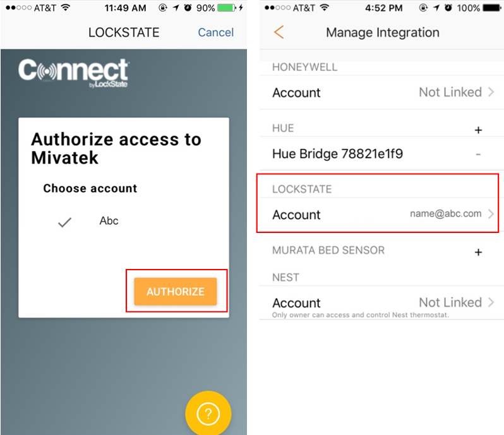Tap the Honeywell Not Linked status
The image size is (504, 435).
point(450,92)
